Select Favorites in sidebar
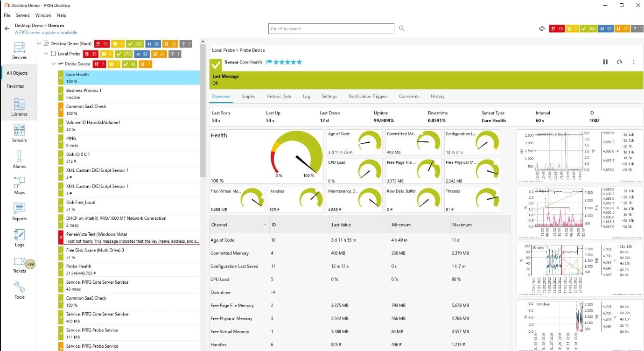This screenshot has height=351, width=644. 15,86
